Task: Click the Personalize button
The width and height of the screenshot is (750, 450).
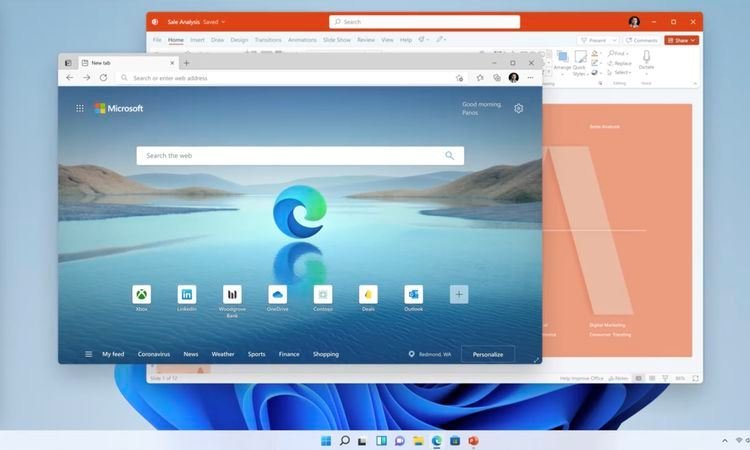Action: [488, 354]
